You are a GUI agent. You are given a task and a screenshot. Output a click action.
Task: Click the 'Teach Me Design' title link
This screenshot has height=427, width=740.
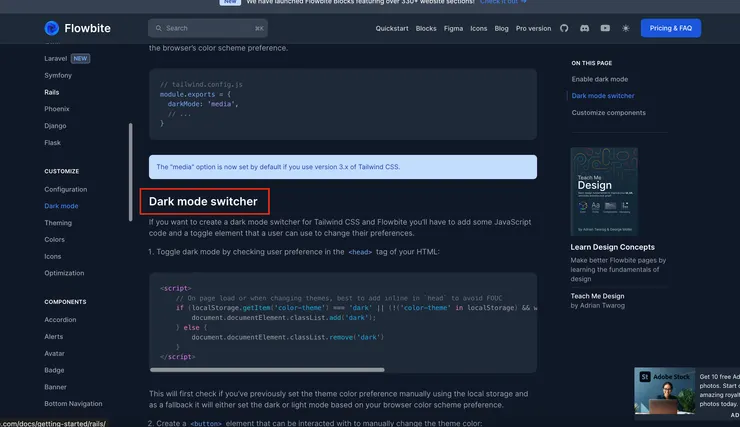pos(597,296)
